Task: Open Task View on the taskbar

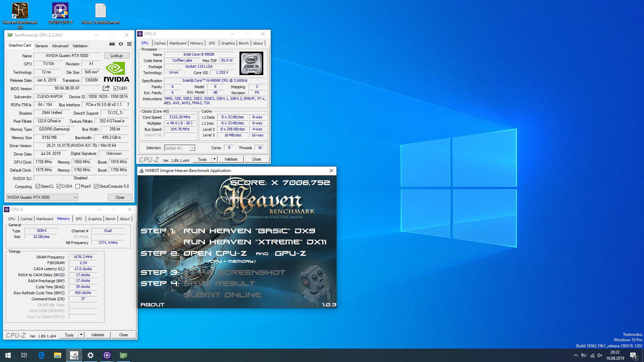Action: click(x=24, y=355)
